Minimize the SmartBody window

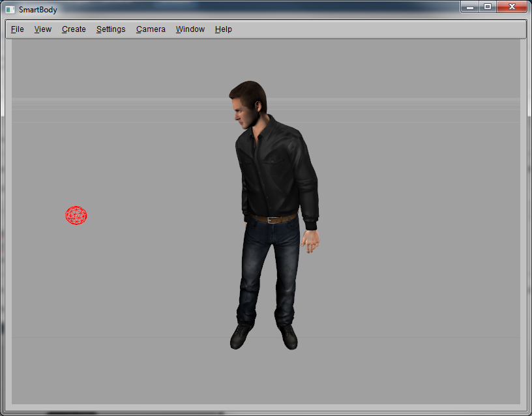(x=470, y=7)
